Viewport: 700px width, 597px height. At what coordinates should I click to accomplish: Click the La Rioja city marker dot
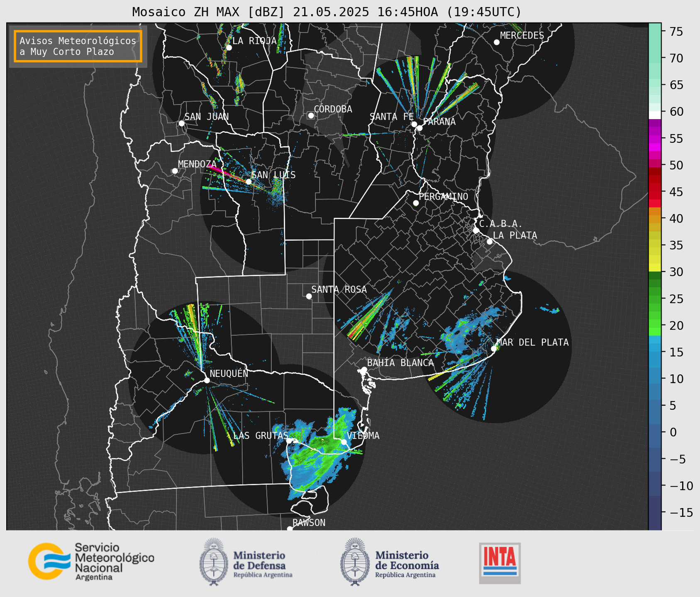pos(229,48)
